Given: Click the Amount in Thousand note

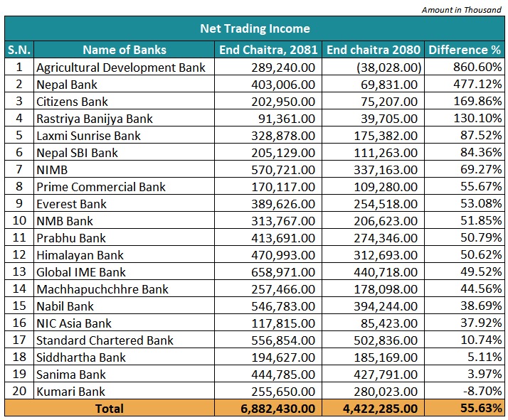Looking at the screenshot, I should [x=461, y=10].
